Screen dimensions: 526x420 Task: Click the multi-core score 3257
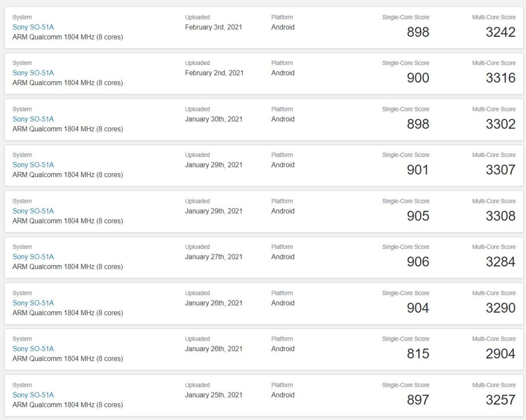point(501,400)
